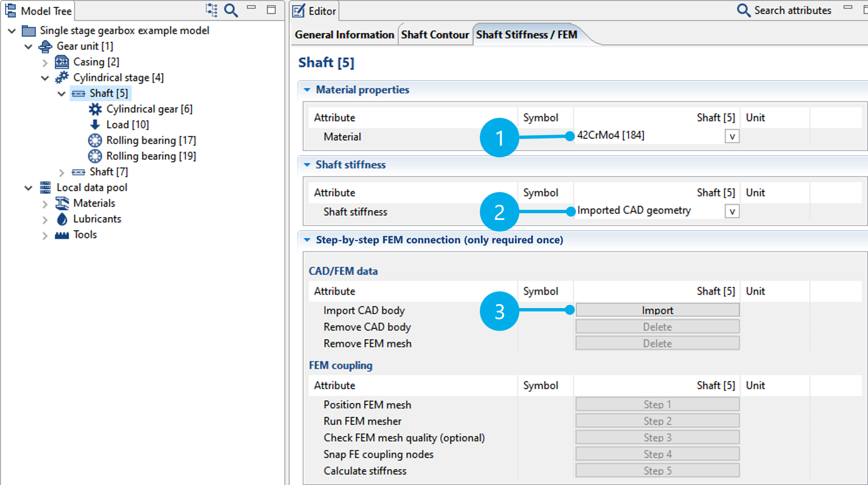
Task: Select the Model Tree tab
Action: click(x=39, y=11)
